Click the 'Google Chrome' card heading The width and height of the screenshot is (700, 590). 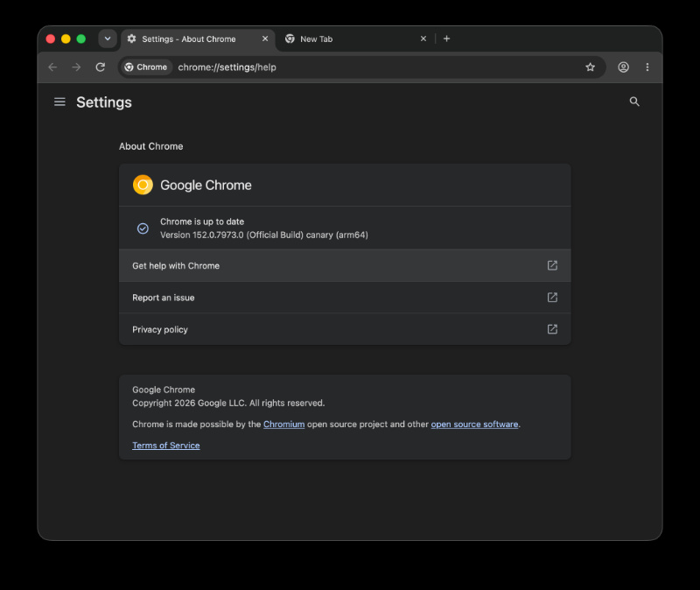(206, 185)
